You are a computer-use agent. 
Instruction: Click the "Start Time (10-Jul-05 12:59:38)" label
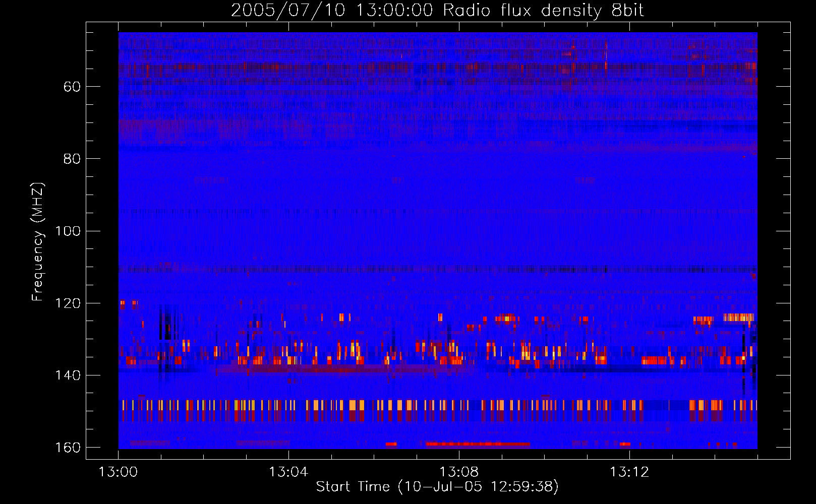tap(437, 487)
